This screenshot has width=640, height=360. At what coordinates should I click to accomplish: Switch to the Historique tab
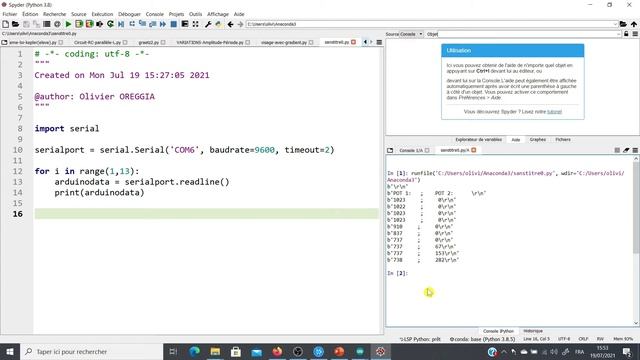[x=533, y=331]
